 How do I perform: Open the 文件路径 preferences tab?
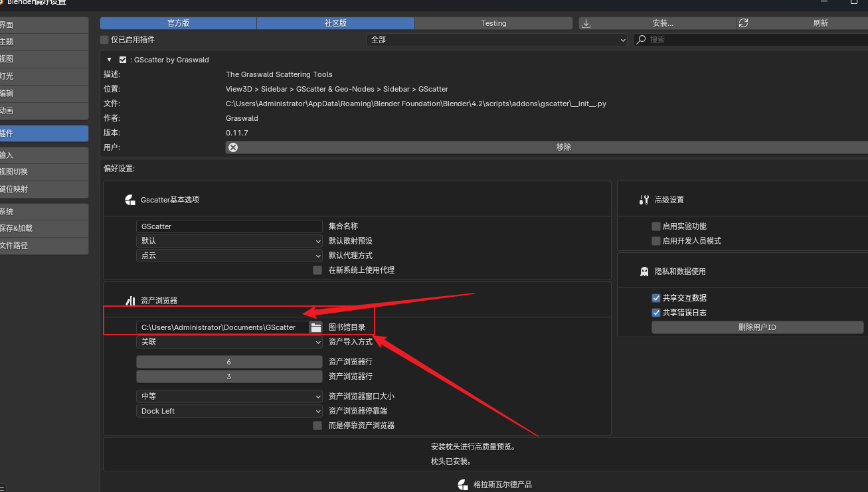(44, 246)
